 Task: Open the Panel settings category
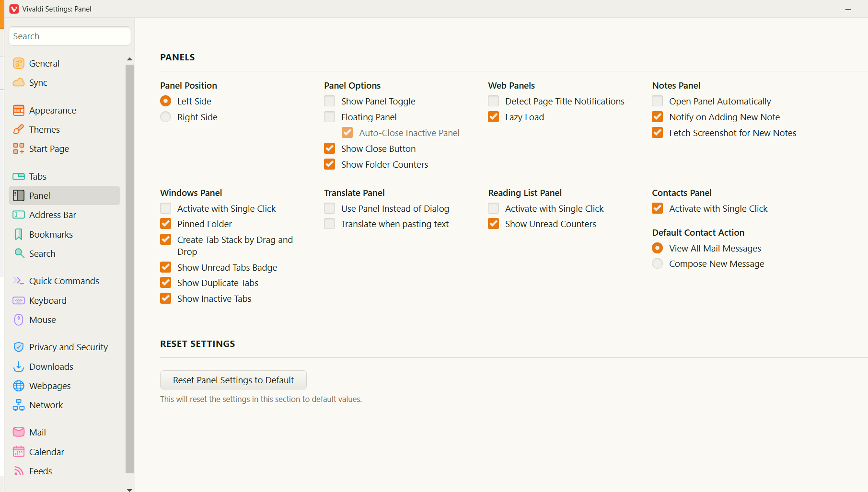[x=65, y=195]
